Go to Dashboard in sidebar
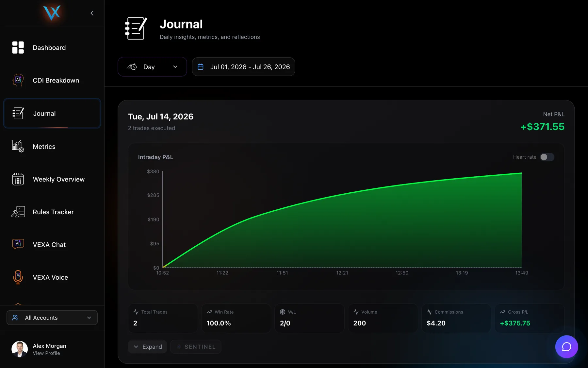The width and height of the screenshot is (588, 368). point(52,47)
